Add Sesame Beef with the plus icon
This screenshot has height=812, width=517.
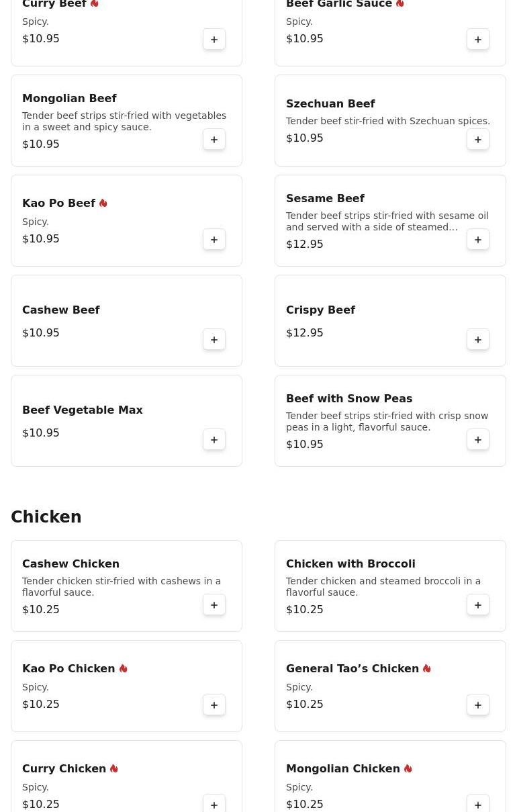478,240
